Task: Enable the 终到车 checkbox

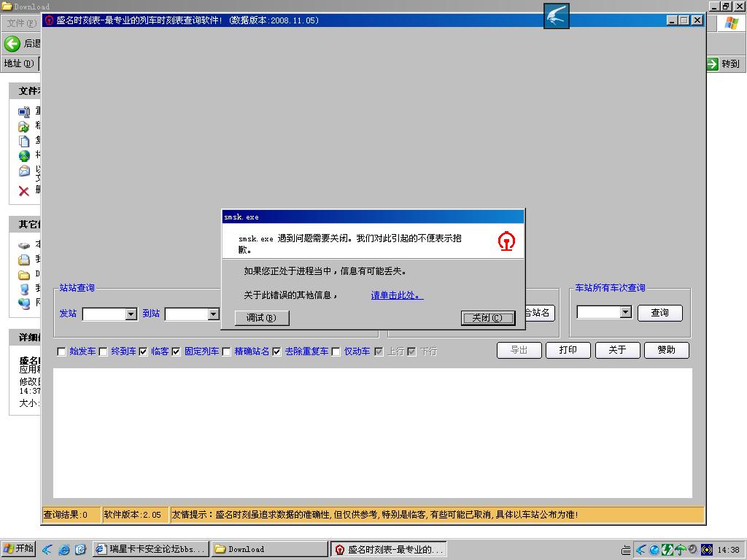Action: point(103,352)
